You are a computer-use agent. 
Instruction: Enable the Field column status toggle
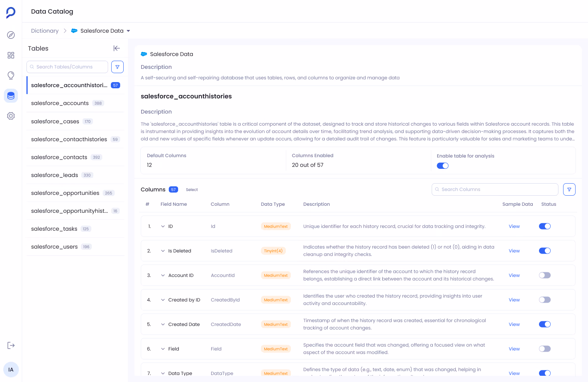(545, 349)
